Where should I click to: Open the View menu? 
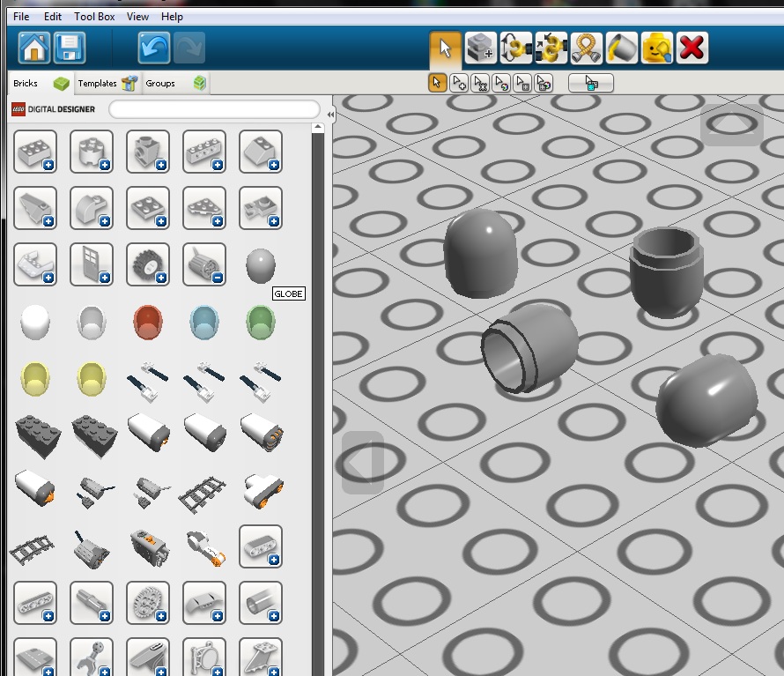tap(137, 17)
